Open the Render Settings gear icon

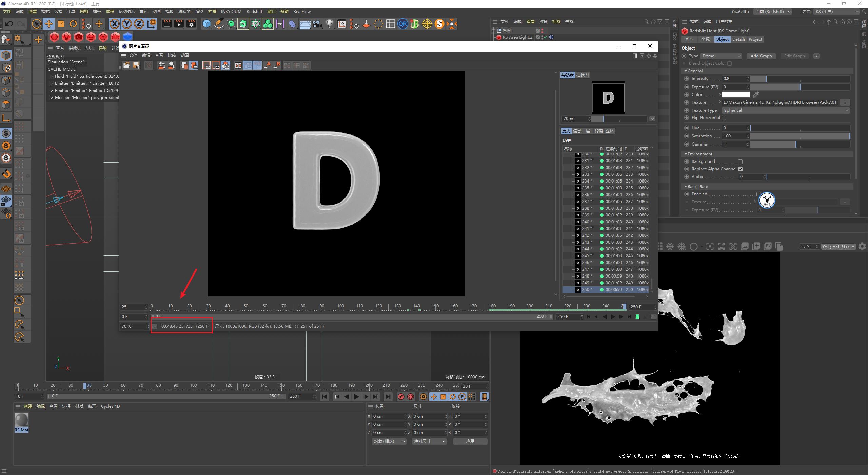192,24
